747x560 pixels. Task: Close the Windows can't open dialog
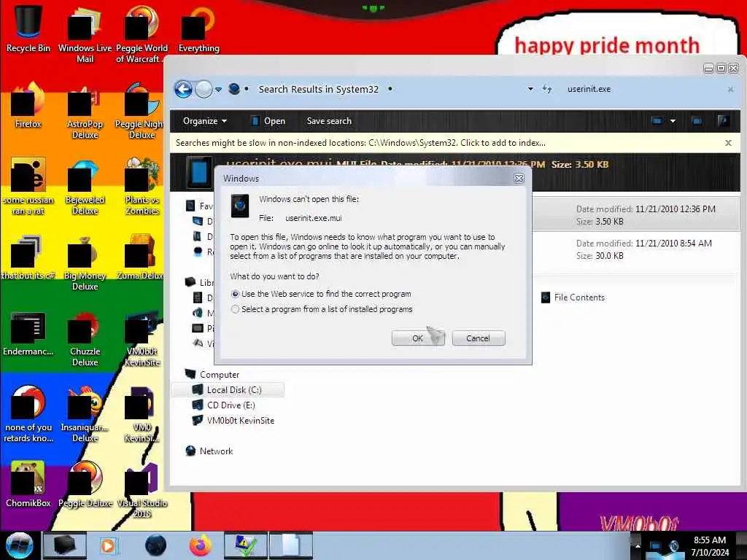519,178
